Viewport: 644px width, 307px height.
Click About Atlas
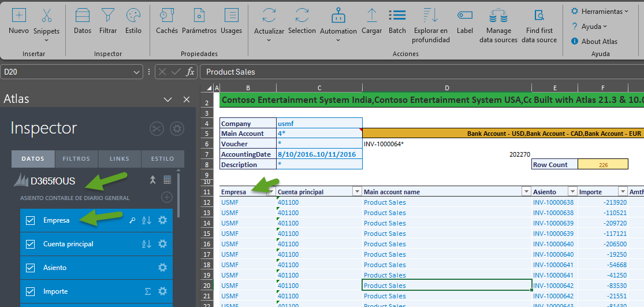point(594,42)
